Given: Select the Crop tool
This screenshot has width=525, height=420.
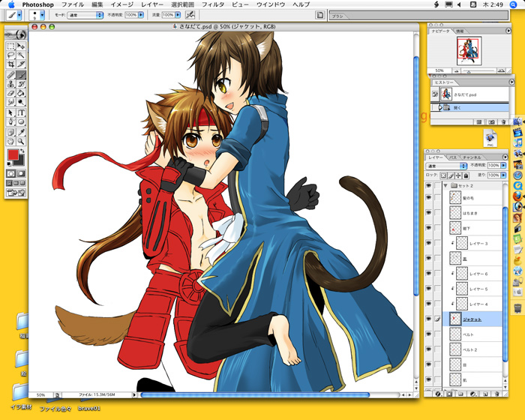Looking at the screenshot, I should pos(10,64).
